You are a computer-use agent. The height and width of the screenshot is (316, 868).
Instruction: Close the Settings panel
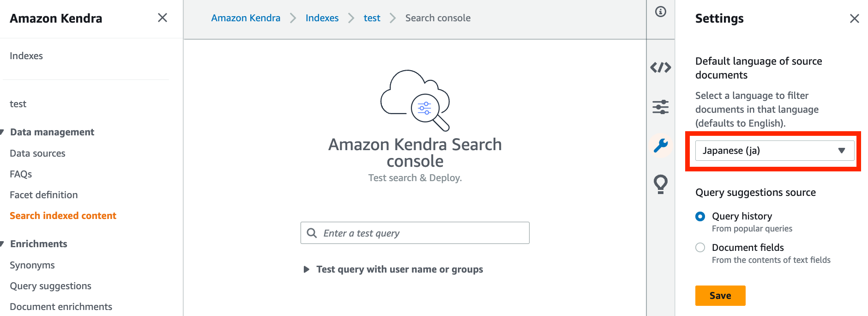855,18
